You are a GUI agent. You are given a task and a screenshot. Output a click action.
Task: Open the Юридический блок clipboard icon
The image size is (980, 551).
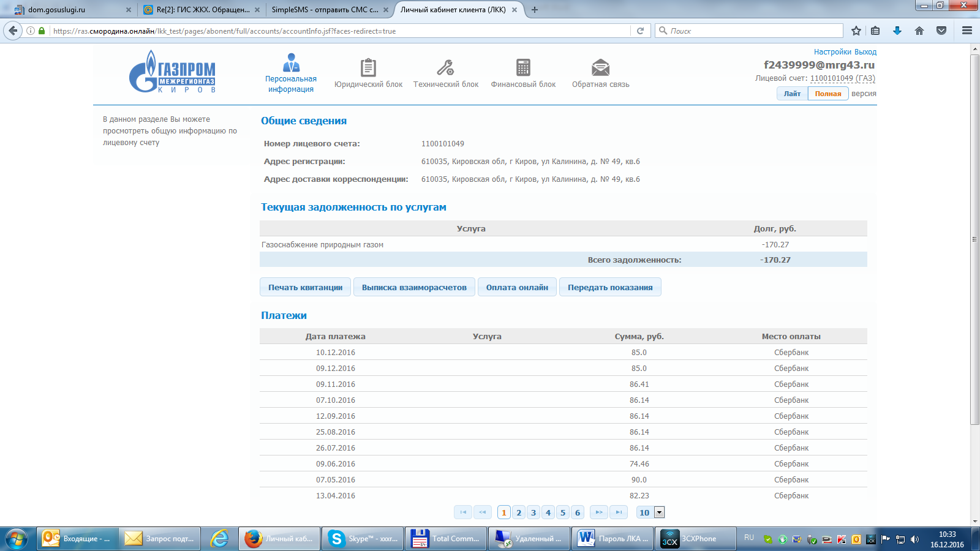point(368,67)
